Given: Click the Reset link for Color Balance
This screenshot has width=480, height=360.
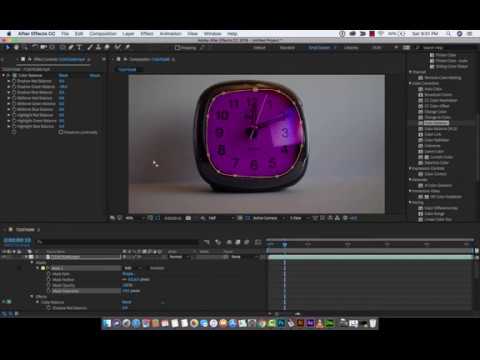Looking at the screenshot, I should 63,76.
